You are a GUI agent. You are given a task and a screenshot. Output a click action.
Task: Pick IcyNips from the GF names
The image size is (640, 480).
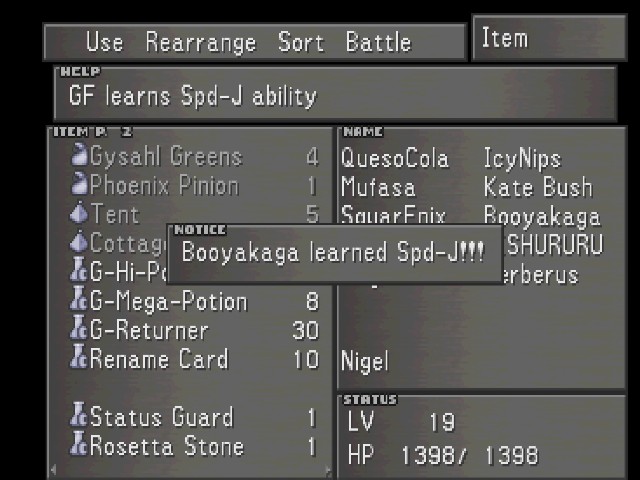click(x=522, y=160)
